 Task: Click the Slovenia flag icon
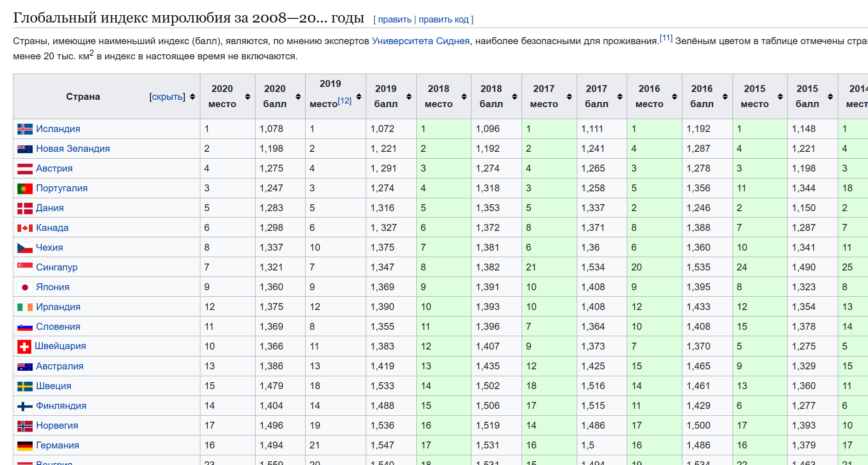point(25,327)
